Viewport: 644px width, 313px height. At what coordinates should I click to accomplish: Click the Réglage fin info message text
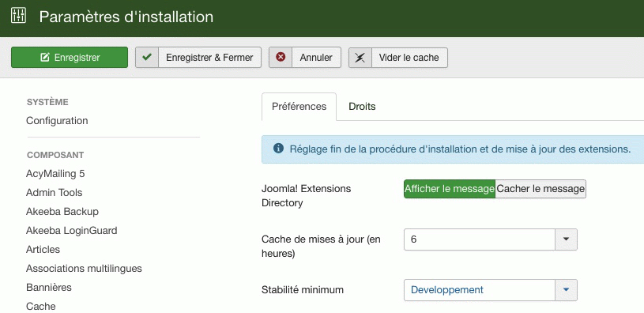click(460, 149)
